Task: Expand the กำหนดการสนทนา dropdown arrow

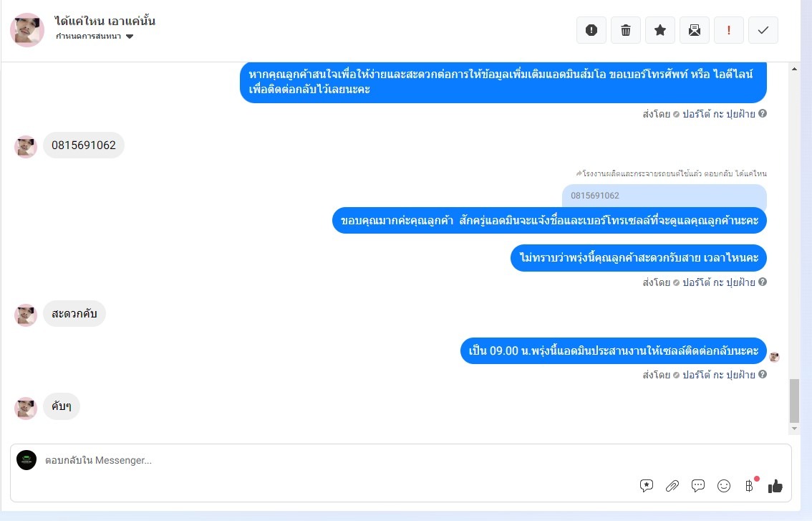Action: click(130, 37)
